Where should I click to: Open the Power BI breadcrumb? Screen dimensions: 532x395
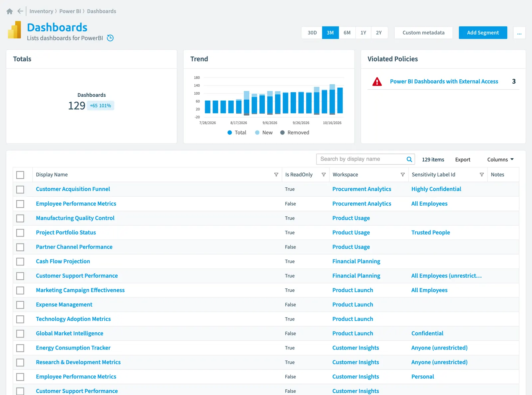click(70, 11)
